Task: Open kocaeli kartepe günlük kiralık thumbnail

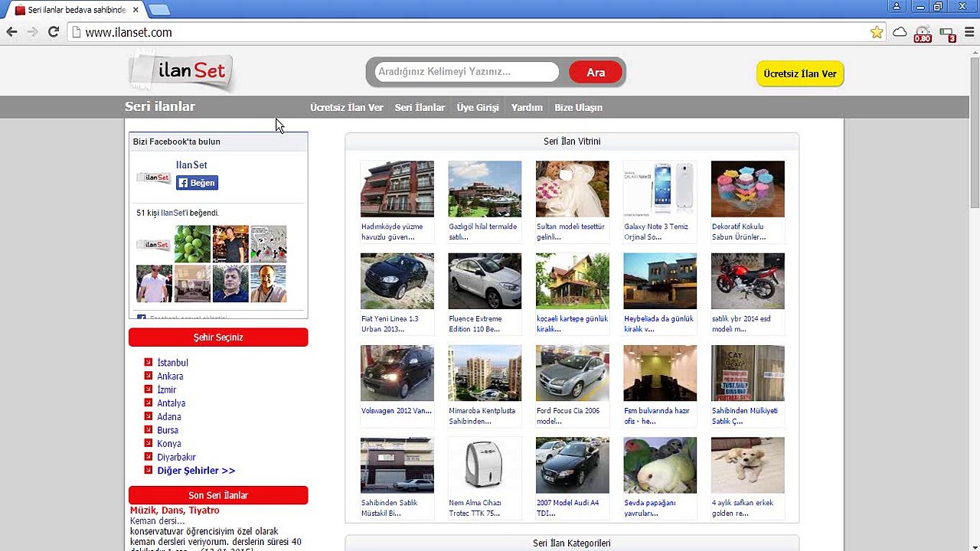Action: tap(572, 281)
